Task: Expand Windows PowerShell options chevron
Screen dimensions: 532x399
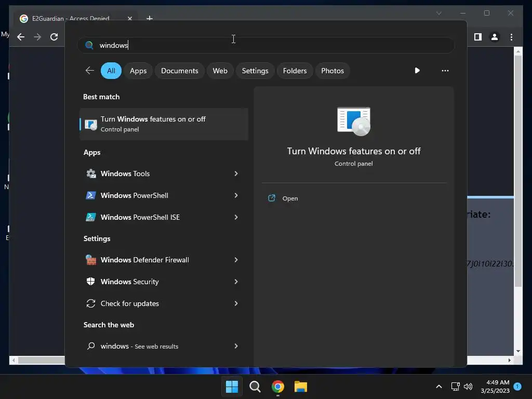Action: (x=236, y=195)
